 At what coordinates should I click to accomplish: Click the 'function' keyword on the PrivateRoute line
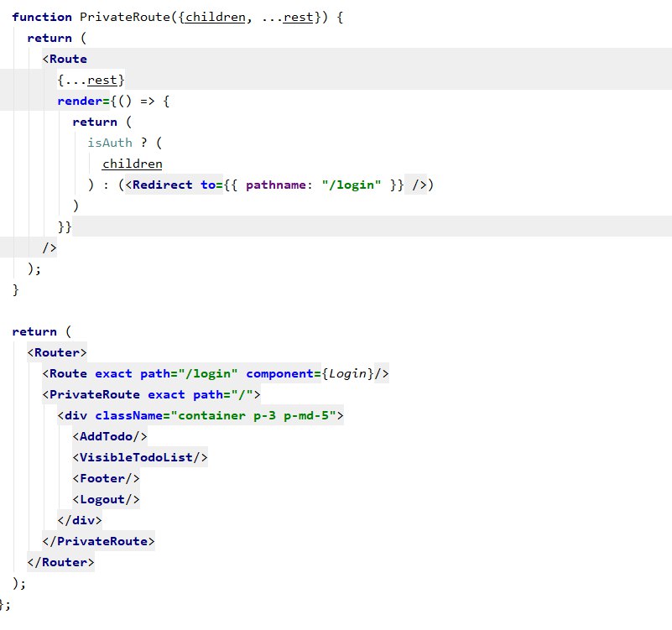42,17
